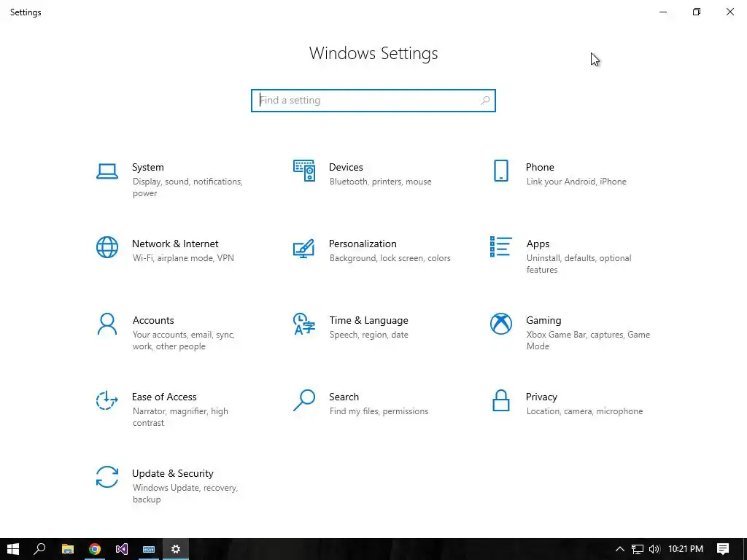Show hidden system tray icons
Screen dimensions: 747x560
click(x=620, y=549)
